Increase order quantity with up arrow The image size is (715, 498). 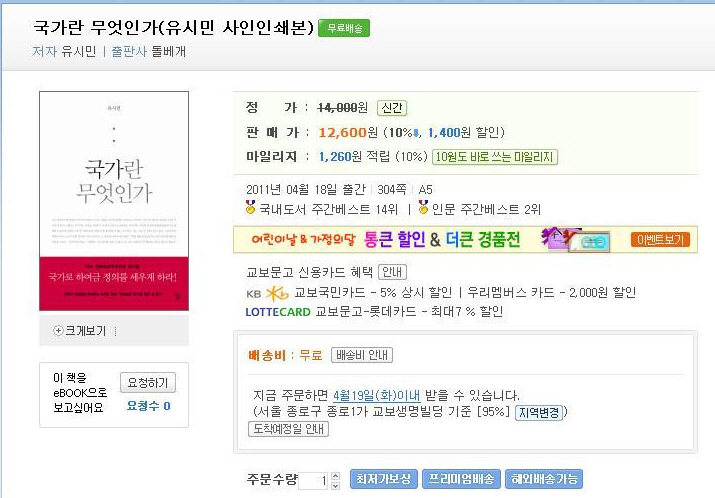336,476
